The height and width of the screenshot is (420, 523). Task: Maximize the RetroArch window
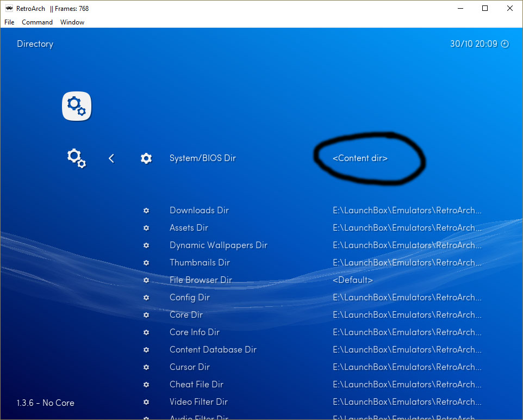(485, 8)
